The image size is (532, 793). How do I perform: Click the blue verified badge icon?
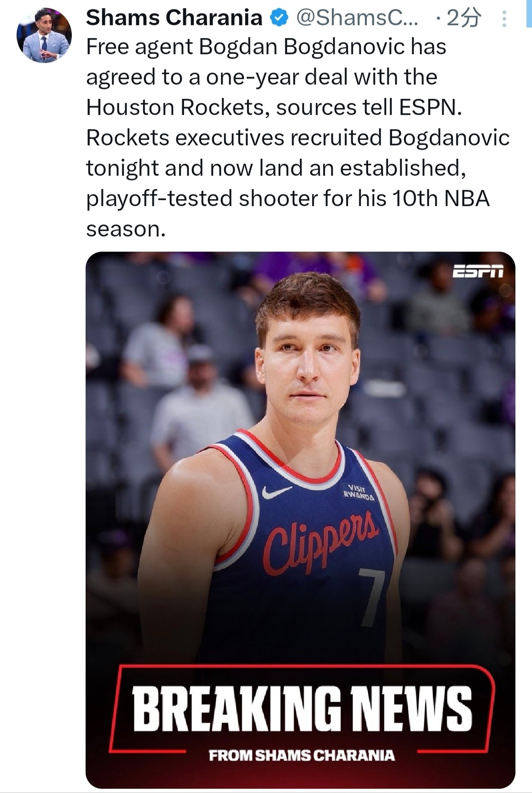(x=279, y=18)
